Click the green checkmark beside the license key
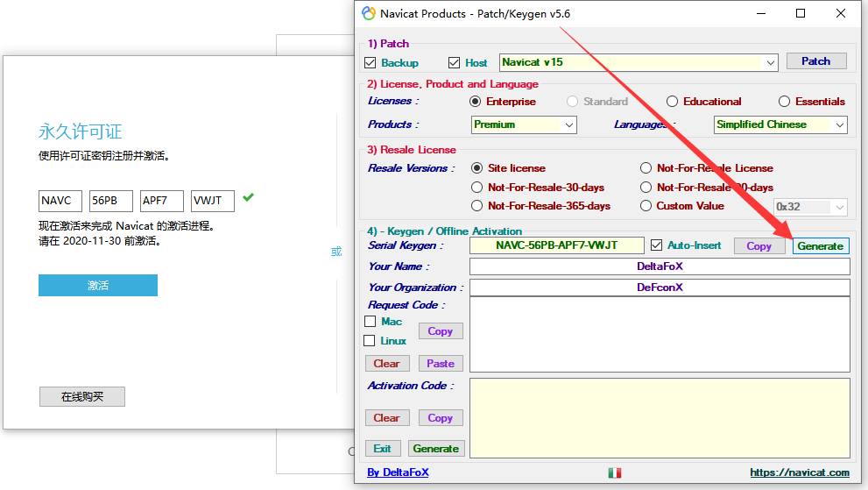 pos(249,198)
